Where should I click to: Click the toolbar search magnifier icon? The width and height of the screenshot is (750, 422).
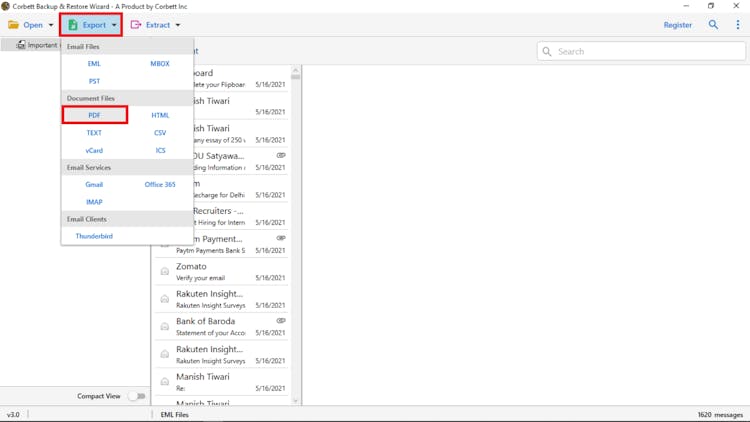(713, 24)
